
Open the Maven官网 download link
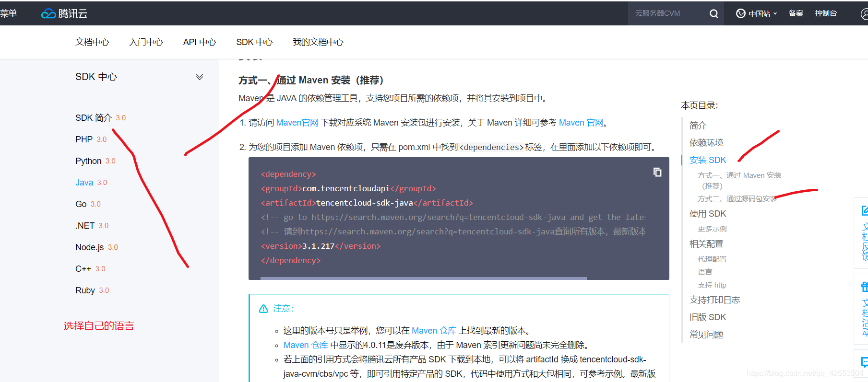297,123
